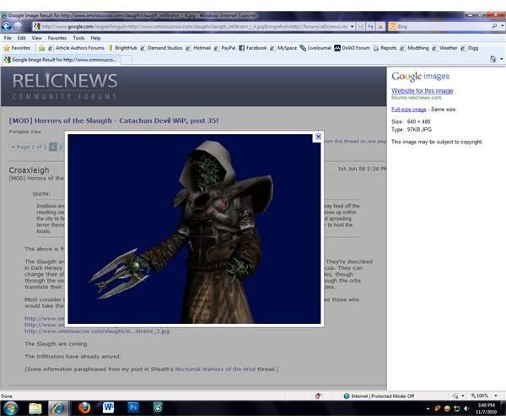Open the PayPal favorite
Image resolution: width=506 pixels, height=420 pixels.
224,48
